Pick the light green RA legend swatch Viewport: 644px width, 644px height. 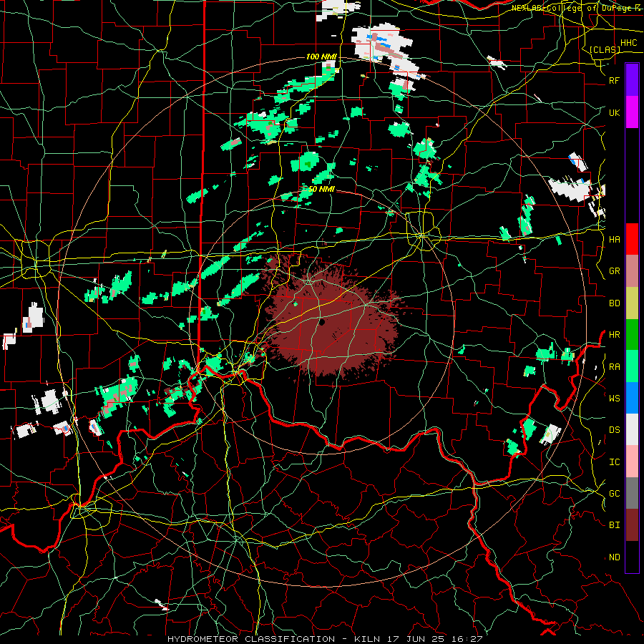[632, 366]
